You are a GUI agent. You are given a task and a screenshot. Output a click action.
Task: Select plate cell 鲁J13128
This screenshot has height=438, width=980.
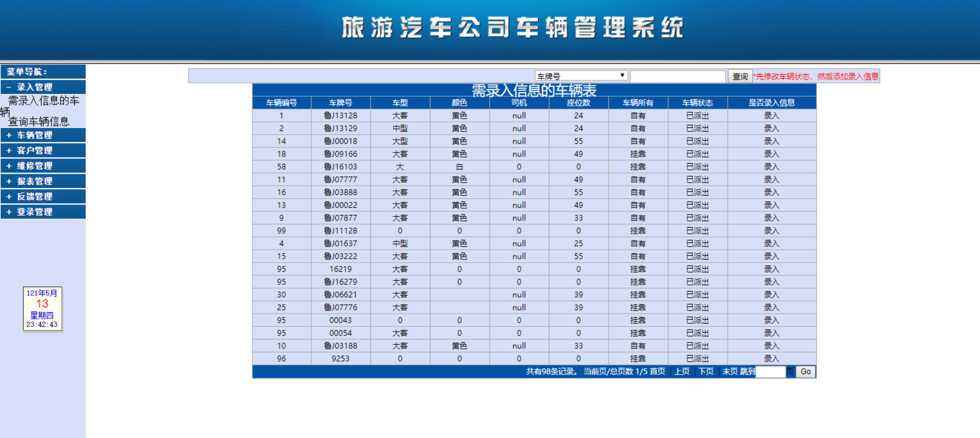click(x=340, y=116)
